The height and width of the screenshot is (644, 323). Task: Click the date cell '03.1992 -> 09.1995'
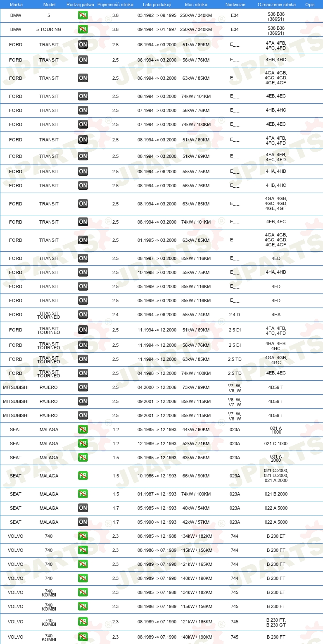(x=157, y=15)
